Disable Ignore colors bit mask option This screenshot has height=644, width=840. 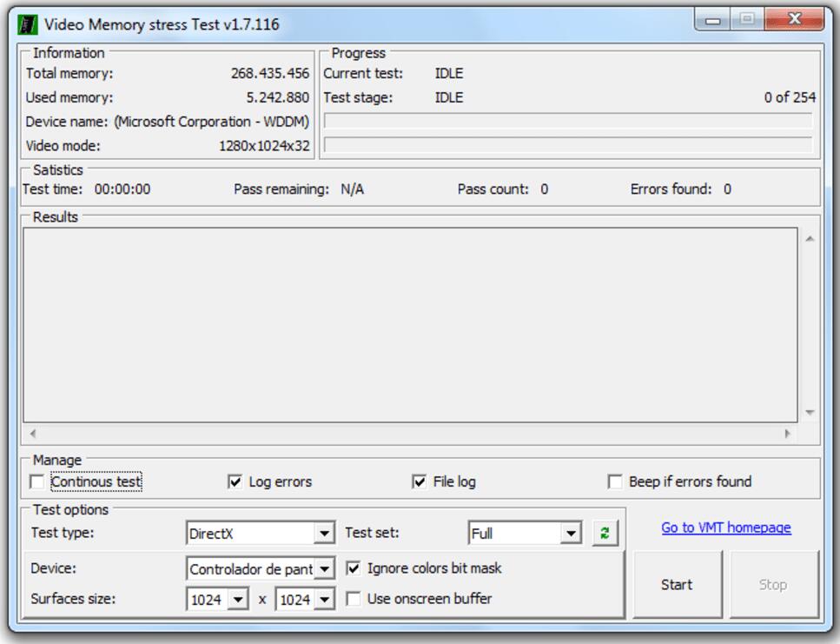tap(354, 568)
